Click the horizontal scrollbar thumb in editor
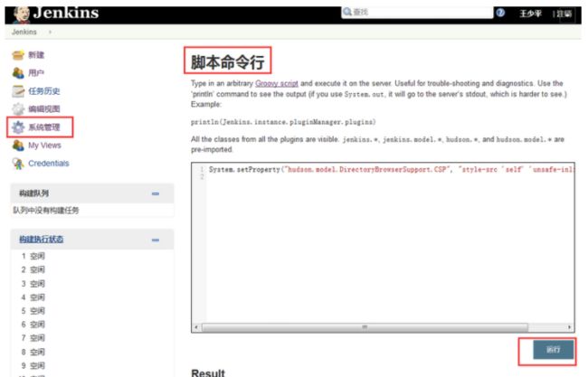 coord(365,327)
